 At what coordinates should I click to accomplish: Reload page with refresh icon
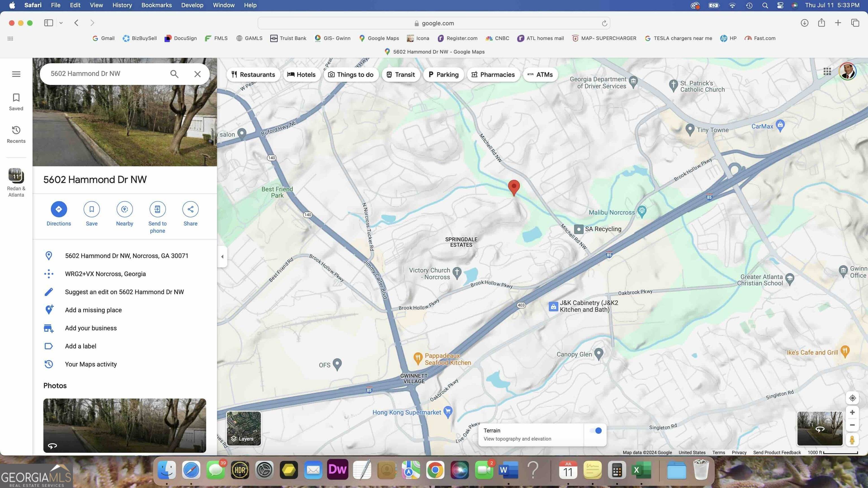click(x=604, y=23)
